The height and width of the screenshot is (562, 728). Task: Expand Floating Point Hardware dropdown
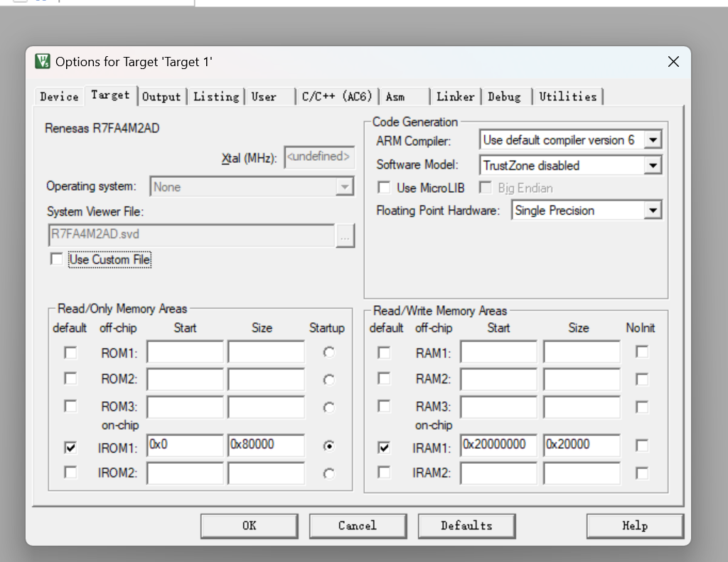(x=653, y=211)
